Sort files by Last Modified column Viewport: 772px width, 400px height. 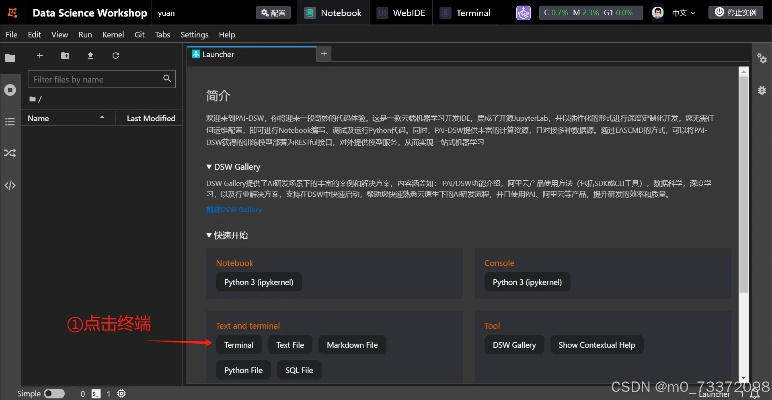pyautogui.click(x=150, y=118)
